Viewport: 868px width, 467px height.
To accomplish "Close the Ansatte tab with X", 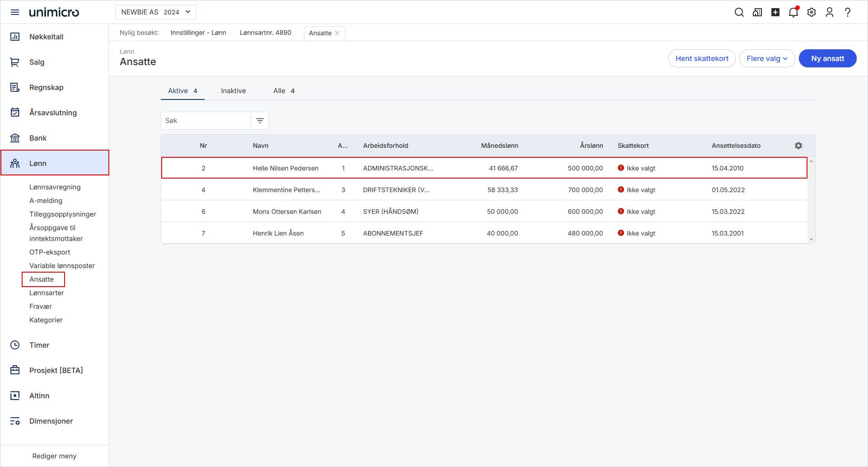I will tap(337, 33).
